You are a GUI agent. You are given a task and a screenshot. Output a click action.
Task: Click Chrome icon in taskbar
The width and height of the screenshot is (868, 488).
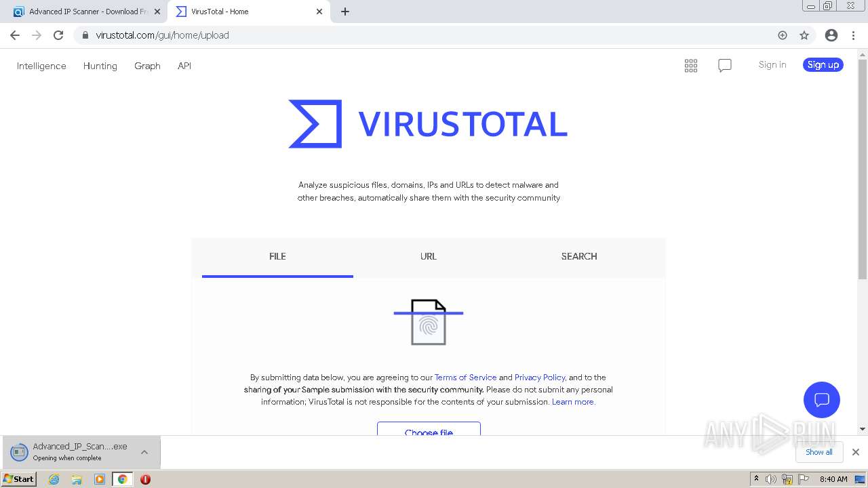coord(122,479)
